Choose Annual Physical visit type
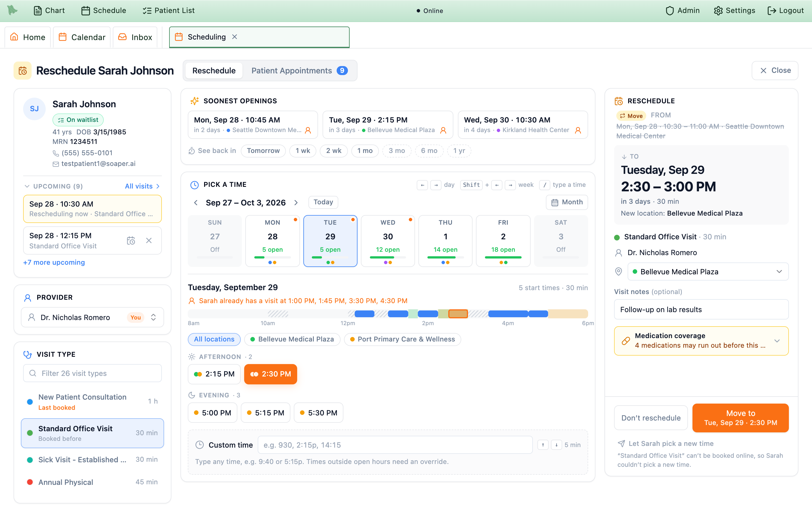 (92, 482)
